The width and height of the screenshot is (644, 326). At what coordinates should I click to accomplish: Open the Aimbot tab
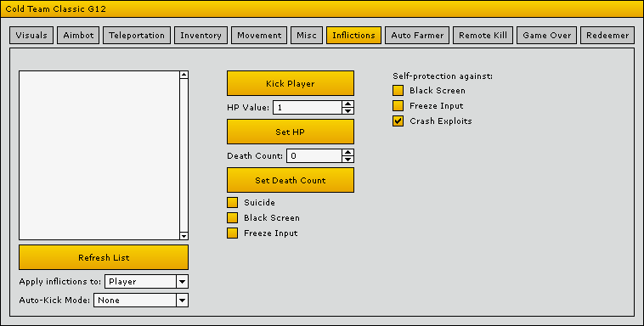(x=78, y=36)
